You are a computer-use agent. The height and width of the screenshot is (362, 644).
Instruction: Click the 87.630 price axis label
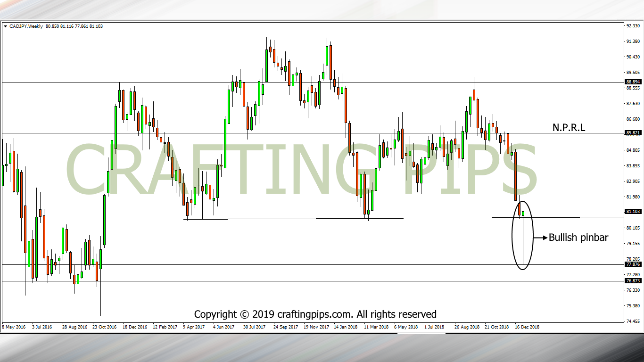pos(633,104)
